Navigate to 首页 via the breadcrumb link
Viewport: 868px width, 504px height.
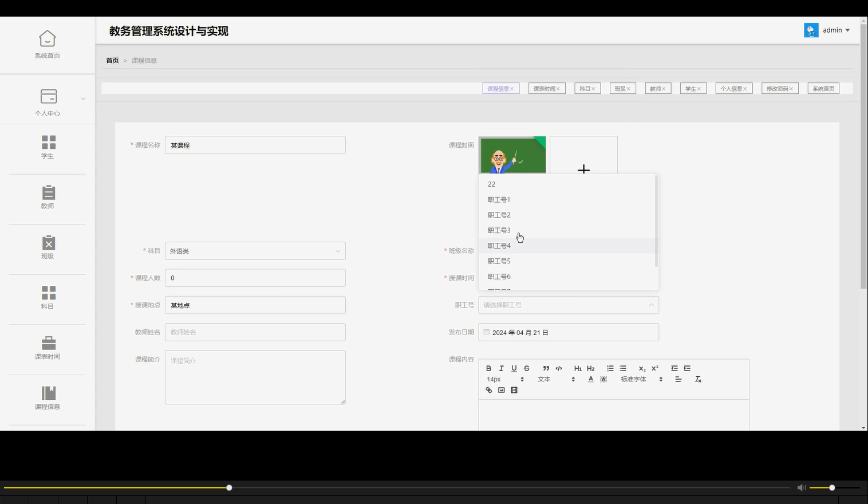112,60
